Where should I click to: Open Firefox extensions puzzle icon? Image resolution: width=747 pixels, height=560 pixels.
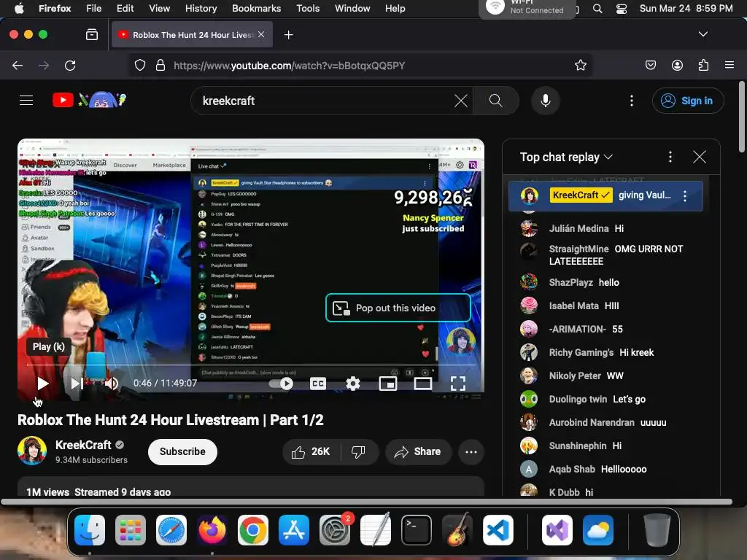tap(704, 65)
